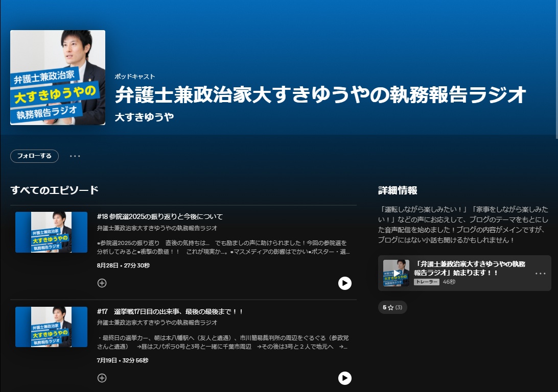Expand the episode #18 description text
This screenshot has height=392, width=558.
(223, 247)
